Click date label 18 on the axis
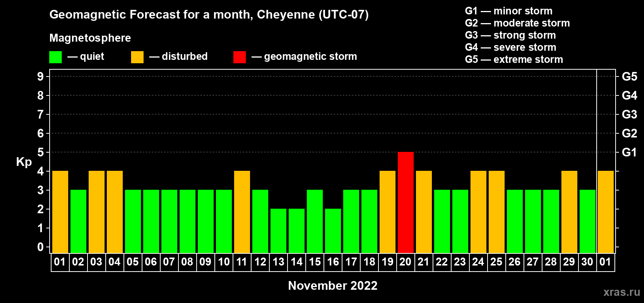This screenshot has height=303, width=644. point(369,262)
